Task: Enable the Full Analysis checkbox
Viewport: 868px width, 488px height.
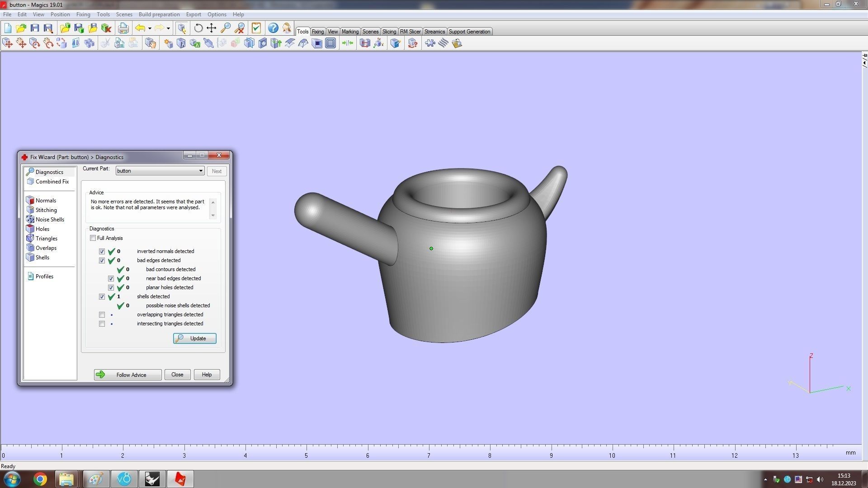Action: (x=93, y=238)
